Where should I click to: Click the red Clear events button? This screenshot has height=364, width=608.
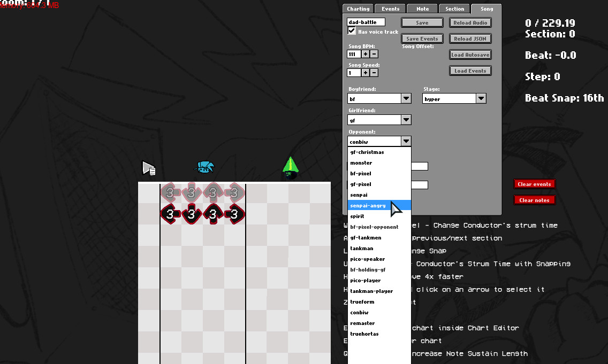click(x=534, y=184)
